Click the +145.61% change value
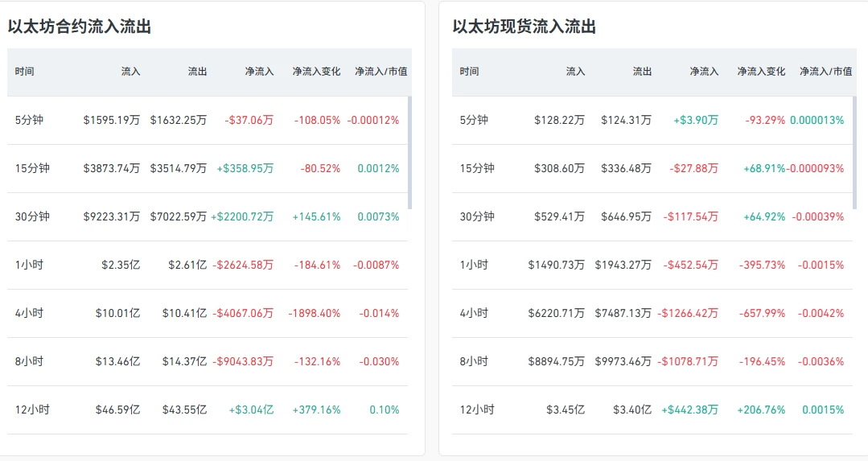Screen dimensions: 868x461 (x=317, y=216)
